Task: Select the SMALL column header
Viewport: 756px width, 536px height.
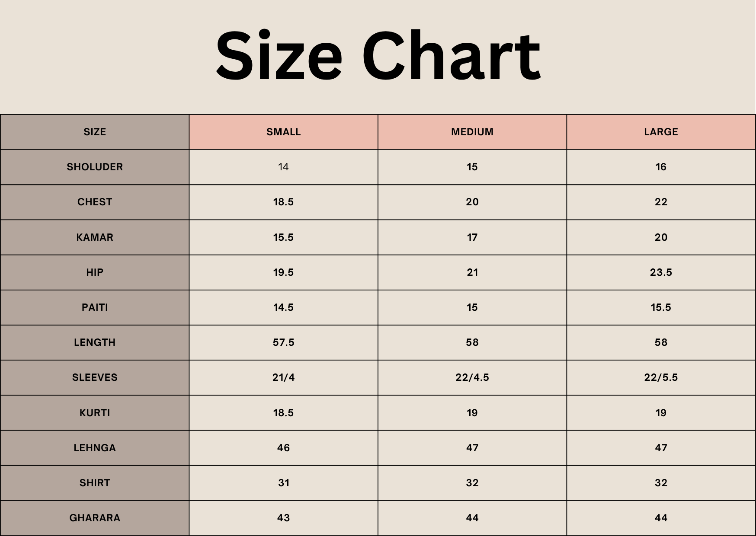Action: pyautogui.click(x=283, y=132)
